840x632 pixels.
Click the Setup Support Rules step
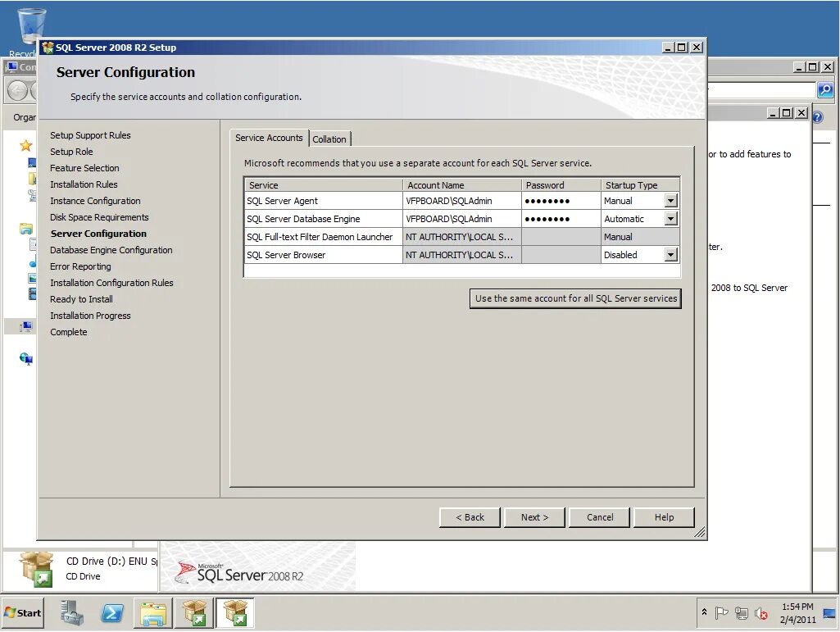(x=90, y=135)
